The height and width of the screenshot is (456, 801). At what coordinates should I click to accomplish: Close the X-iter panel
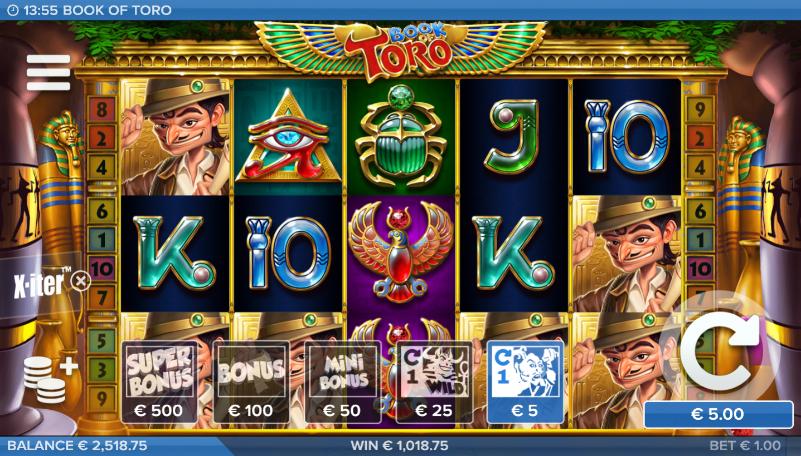pyautogui.click(x=80, y=281)
